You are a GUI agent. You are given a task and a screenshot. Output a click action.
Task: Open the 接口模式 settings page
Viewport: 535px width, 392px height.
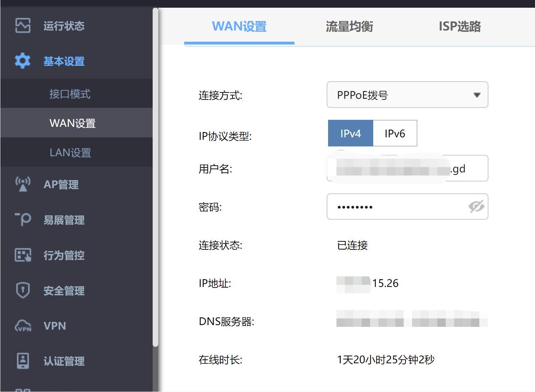click(x=70, y=94)
